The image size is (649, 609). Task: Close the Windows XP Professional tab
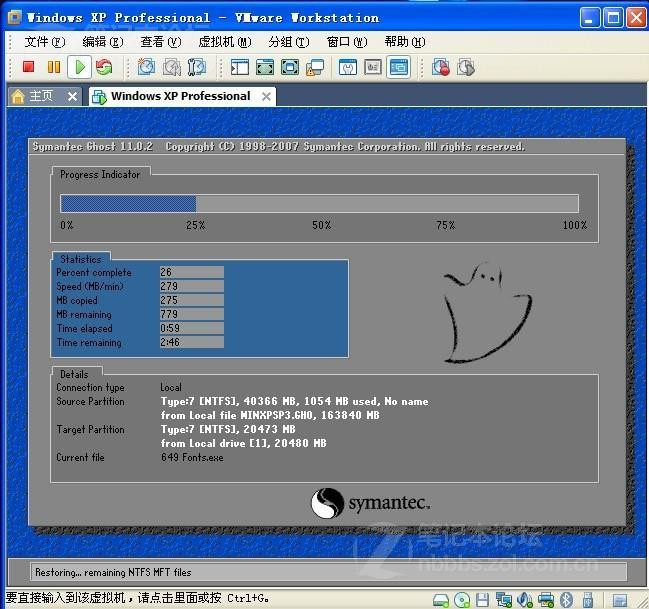(266, 96)
